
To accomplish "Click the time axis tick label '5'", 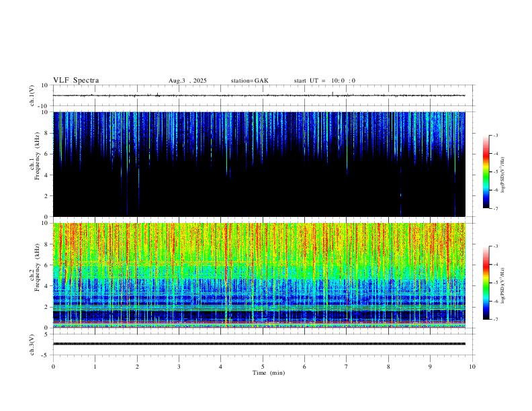I will click(263, 367).
